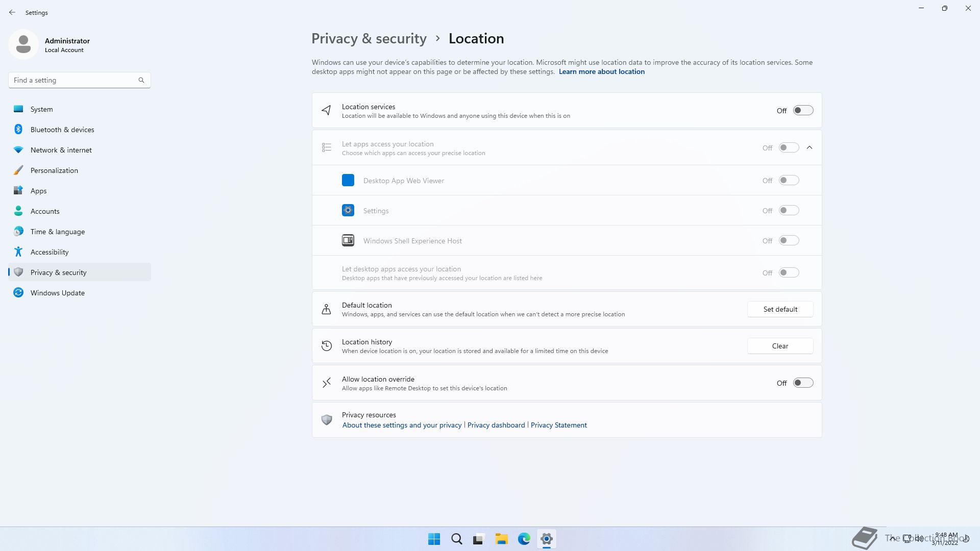
Task: Open the Start menu from taskbar
Action: click(434, 539)
